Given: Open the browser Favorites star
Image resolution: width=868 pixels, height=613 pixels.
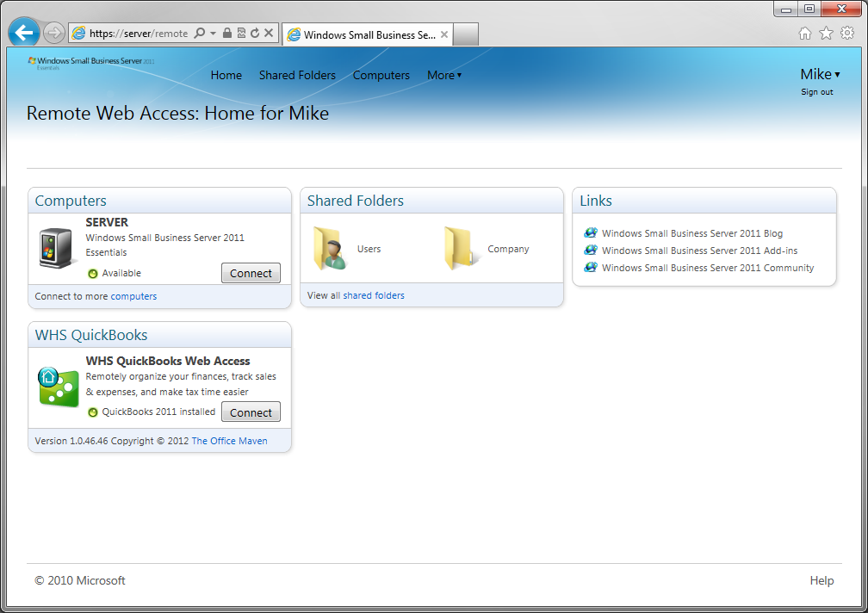Looking at the screenshot, I should [x=826, y=34].
